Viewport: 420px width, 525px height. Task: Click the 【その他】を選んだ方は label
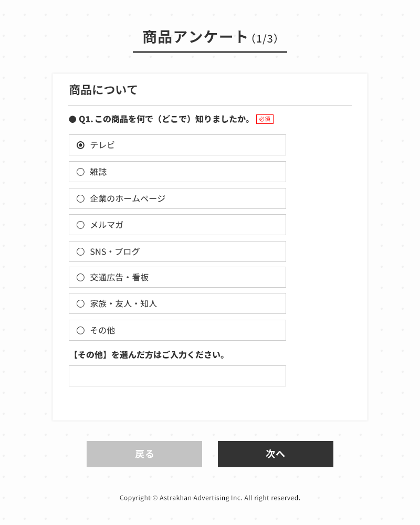click(148, 355)
